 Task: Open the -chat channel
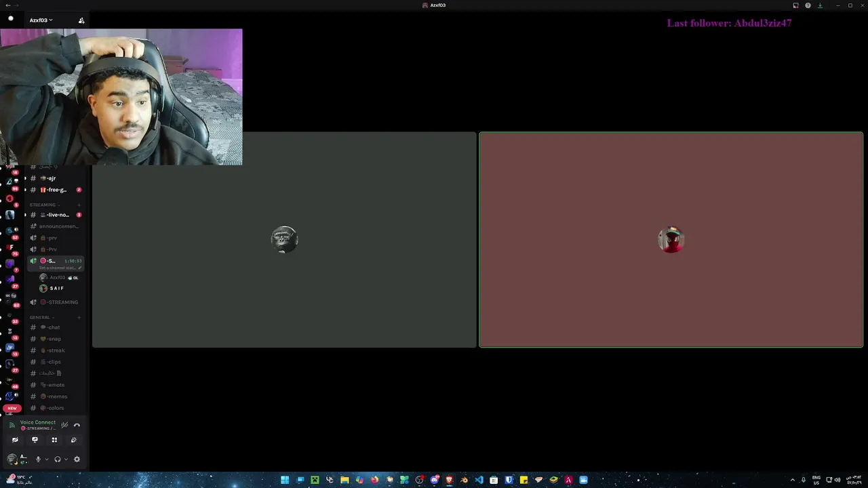coord(54,327)
